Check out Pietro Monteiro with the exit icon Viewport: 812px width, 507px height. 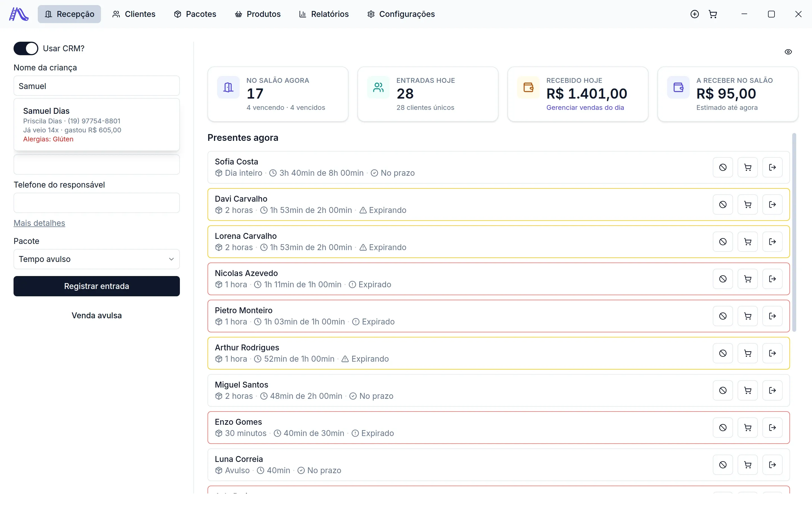773,316
